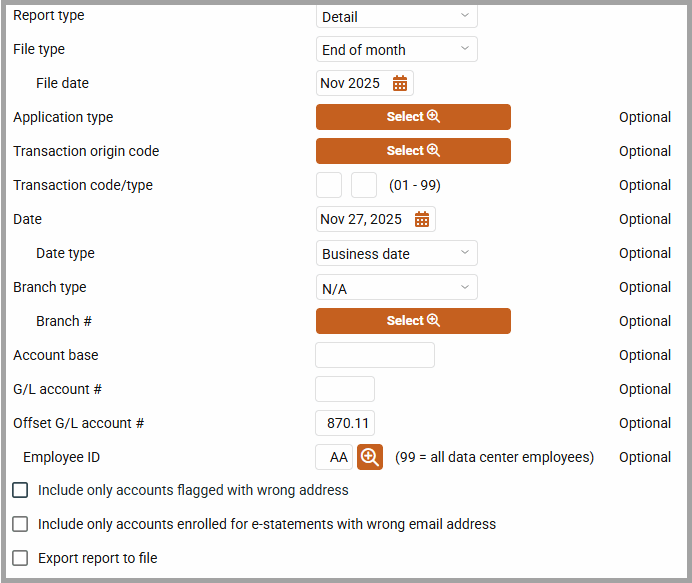Open the calendar icon beside Nov 27, 2025
Viewport: 692px width, 583px height.
pyautogui.click(x=422, y=219)
